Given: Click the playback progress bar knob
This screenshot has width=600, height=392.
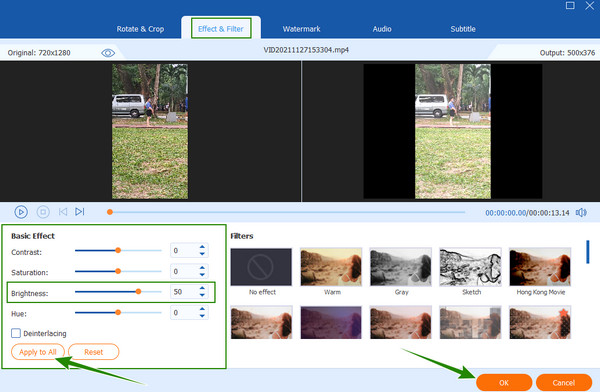Looking at the screenshot, I should (110, 212).
